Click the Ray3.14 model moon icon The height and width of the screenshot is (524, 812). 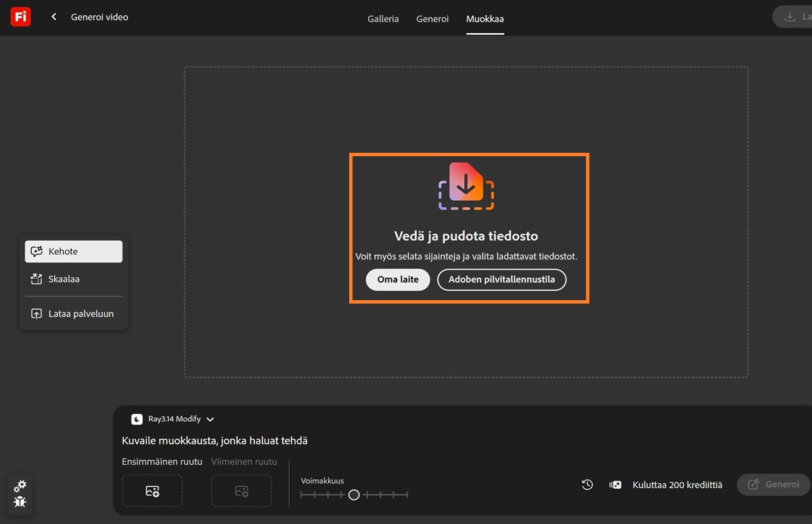coord(137,419)
